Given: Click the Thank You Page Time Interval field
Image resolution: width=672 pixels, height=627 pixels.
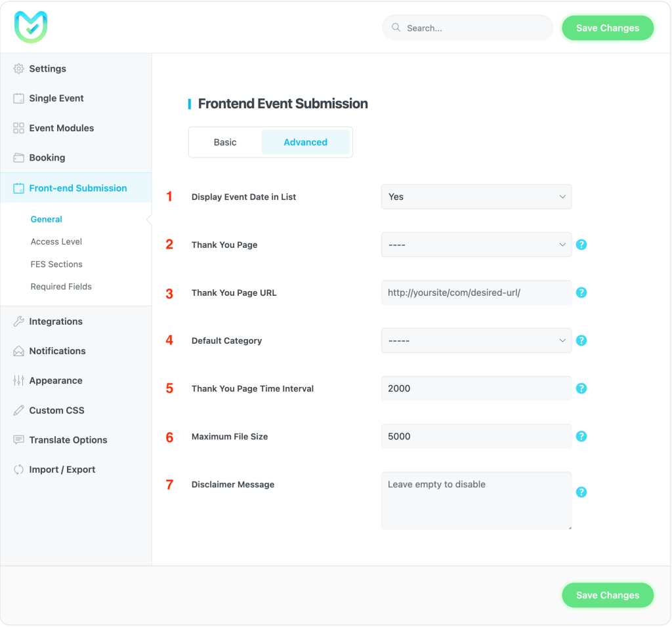Looking at the screenshot, I should (x=476, y=388).
